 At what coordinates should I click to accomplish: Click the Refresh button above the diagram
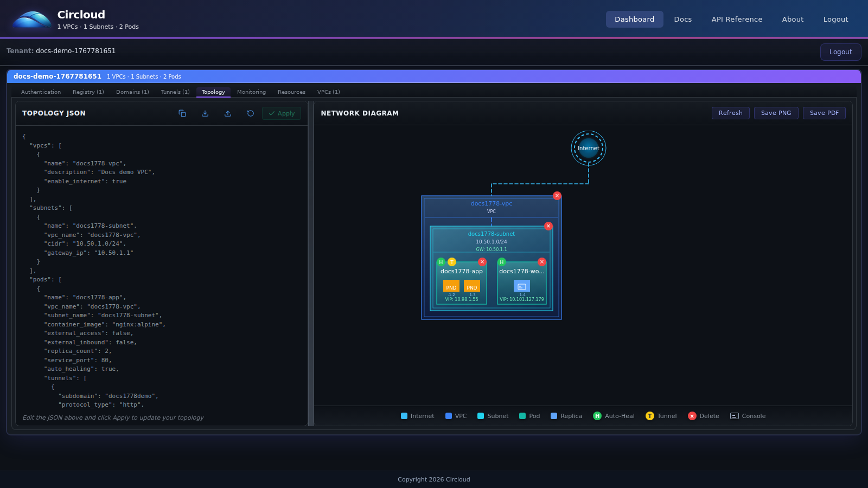[x=730, y=113]
